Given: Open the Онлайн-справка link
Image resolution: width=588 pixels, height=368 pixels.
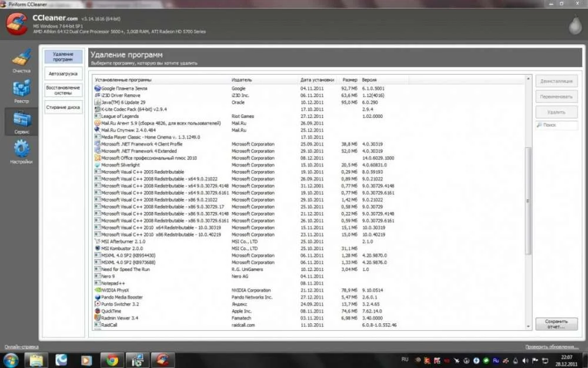Looking at the screenshot, I should 21,347.
